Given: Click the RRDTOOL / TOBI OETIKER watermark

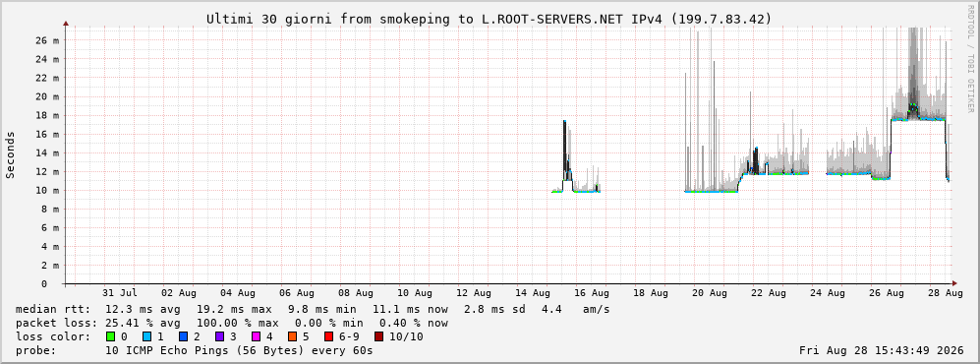Looking at the screenshot, I should tap(970, 58).
